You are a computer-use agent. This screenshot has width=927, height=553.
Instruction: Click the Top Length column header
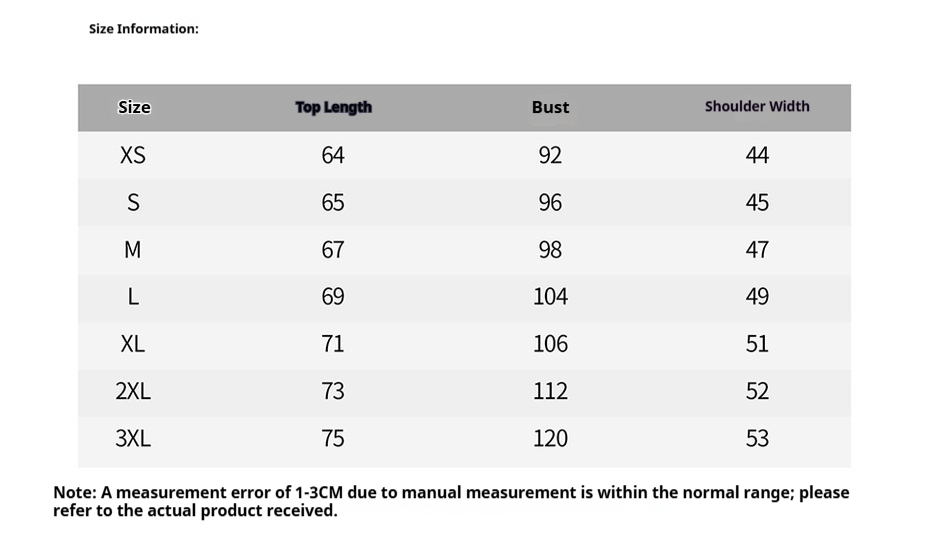[333, 107]
